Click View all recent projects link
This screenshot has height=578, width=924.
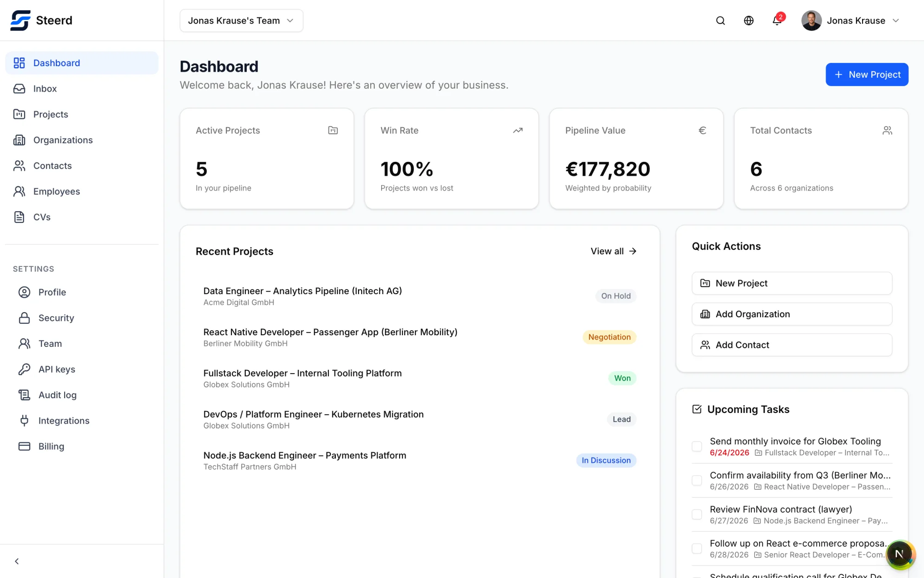(614, 251)
